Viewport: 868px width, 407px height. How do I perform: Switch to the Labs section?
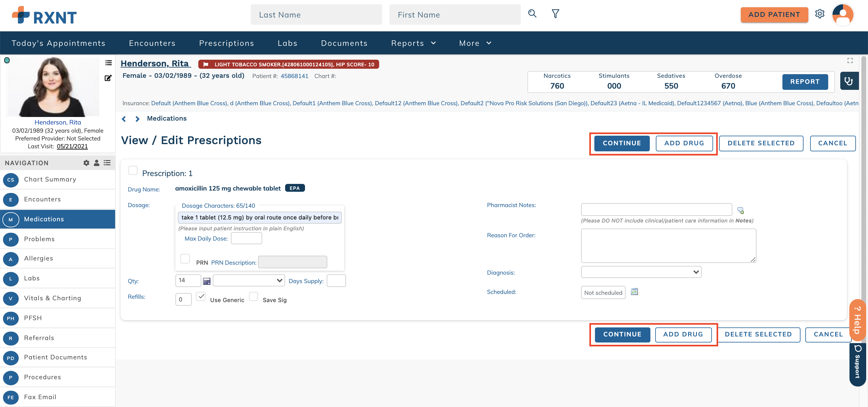point(32,278)
